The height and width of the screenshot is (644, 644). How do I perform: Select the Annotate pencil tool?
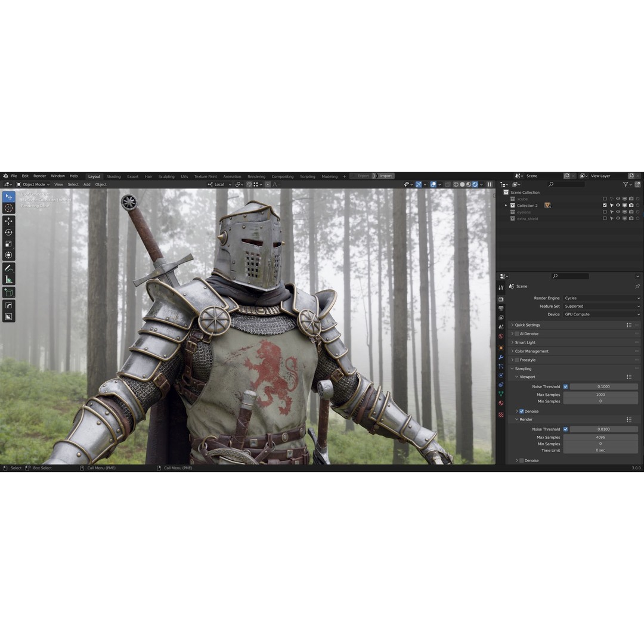pos(8,268)
